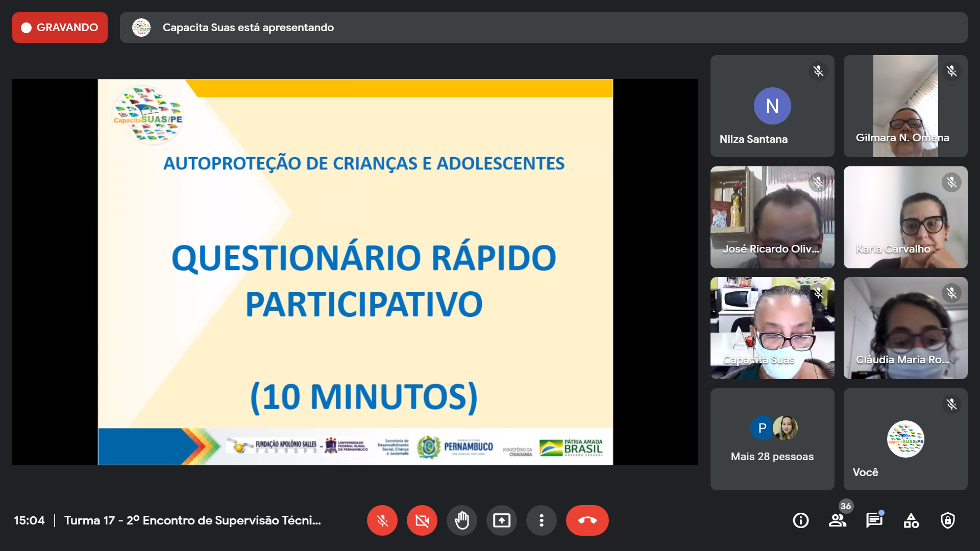Select the Karla Carvalho video tile
The width and height of the screenshot is (980, 551).
click(905, 217)
